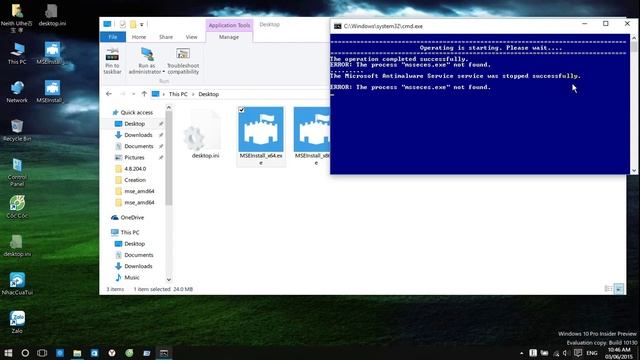
Task: Go back using the Explorer back arrow
Action: point(109,94)
